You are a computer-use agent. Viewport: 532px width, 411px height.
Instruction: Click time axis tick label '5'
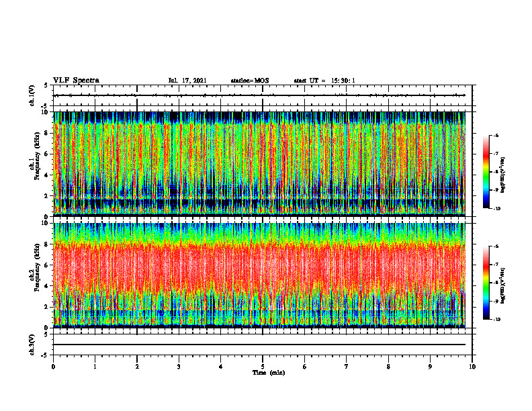point(263,367)
